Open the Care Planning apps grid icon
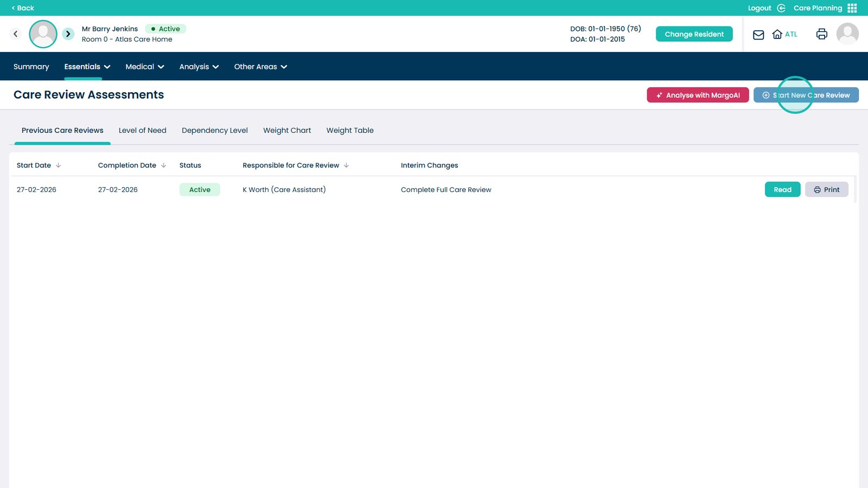This screenshot has width=868, height=488. click(852, 8)
